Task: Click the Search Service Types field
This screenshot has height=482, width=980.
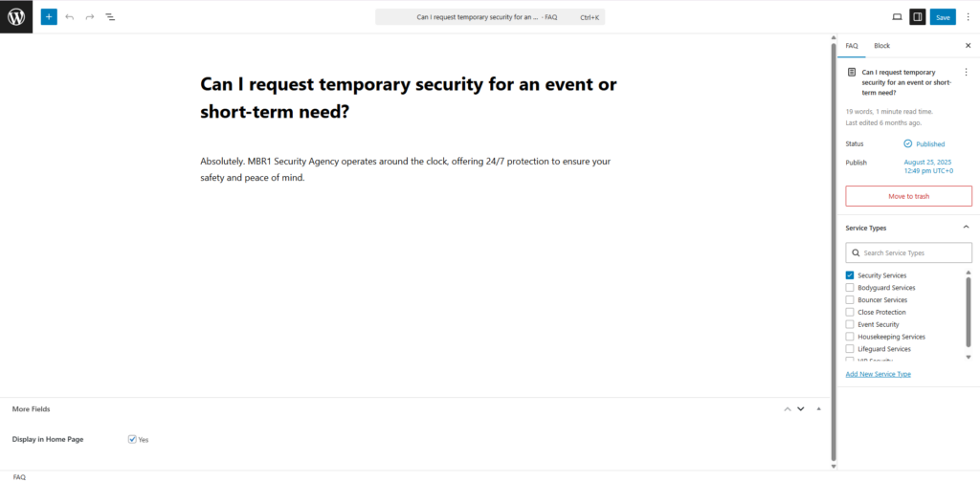Action: 909,252
